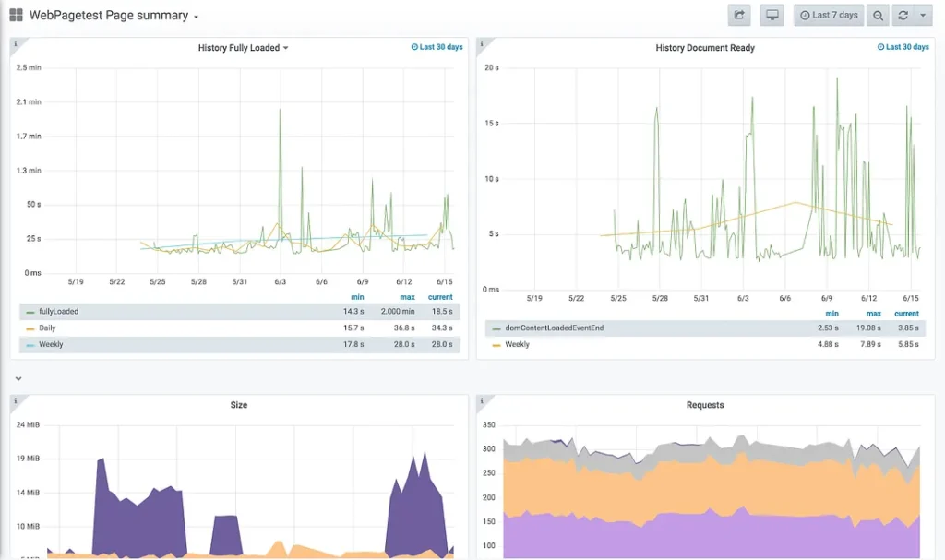The image size is (945, 560).
Task: Open the History Document Ready panel title menu
Action: [704, 48]
